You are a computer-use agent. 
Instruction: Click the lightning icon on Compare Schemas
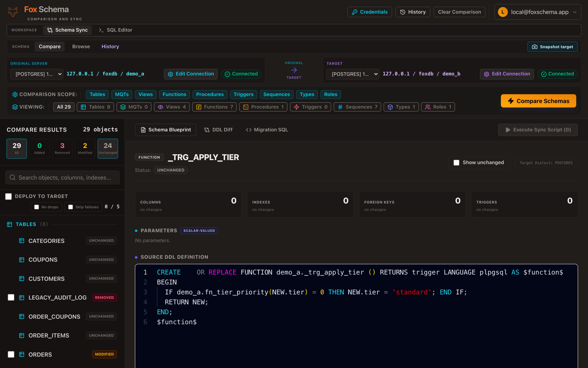pos(511,101)
